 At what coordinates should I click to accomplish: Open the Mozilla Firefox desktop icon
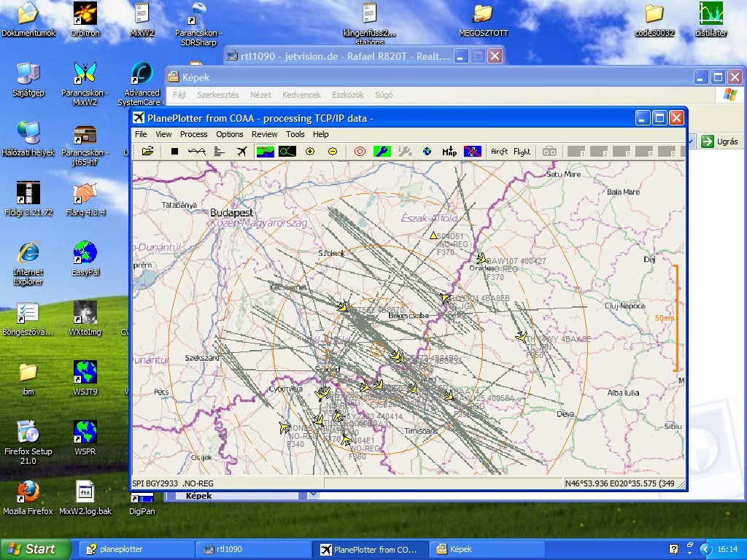pos(28,497)
